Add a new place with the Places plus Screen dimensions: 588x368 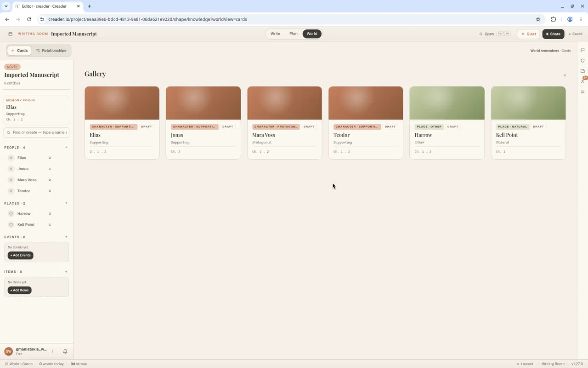click(x=66, y=203)
